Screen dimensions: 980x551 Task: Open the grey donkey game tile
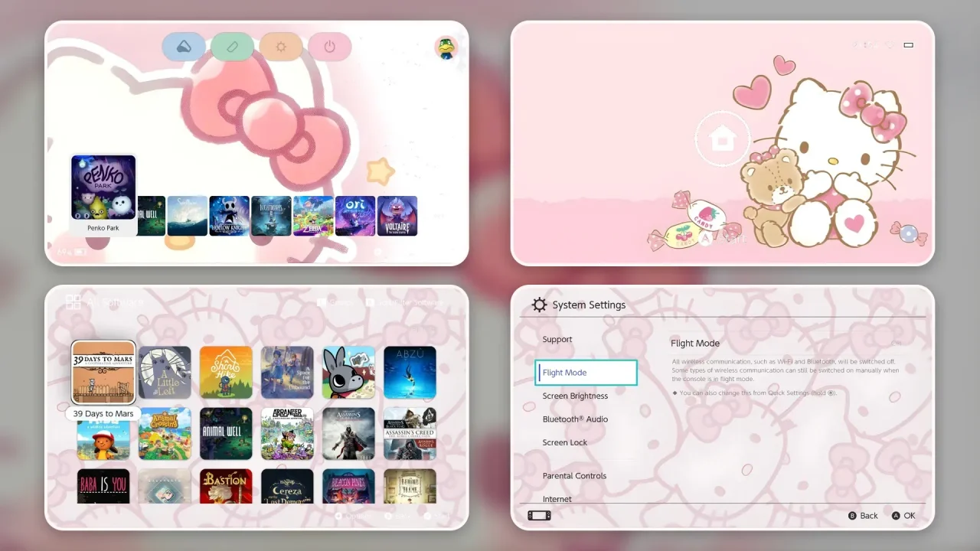[x=348, y=373]
